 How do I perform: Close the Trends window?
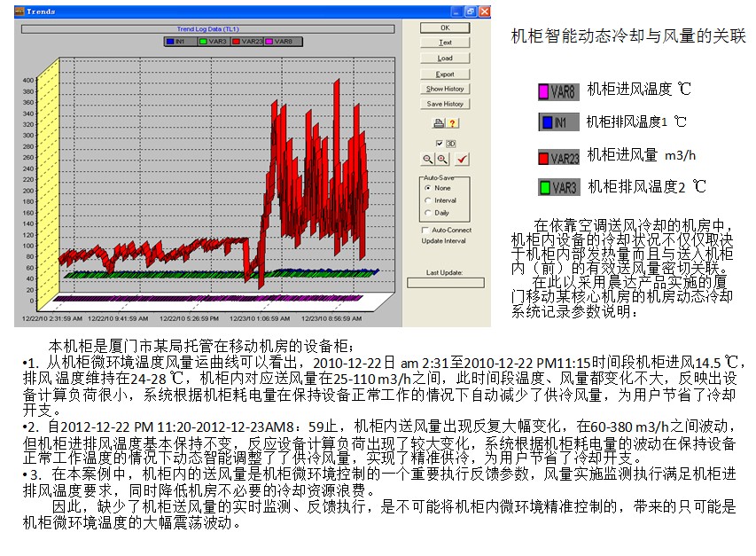click(484, 12)
